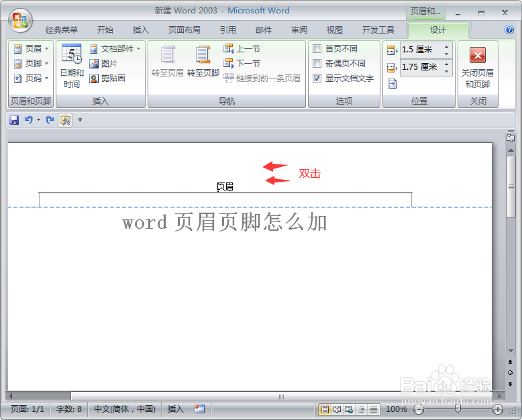Undo last action arrow icon
The height and width of the screenshot is (420, 522).
(x=29, y=120)
